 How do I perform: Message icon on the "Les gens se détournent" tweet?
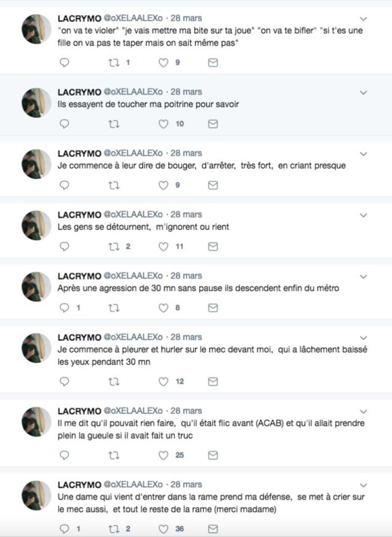[x=213, y=246]
